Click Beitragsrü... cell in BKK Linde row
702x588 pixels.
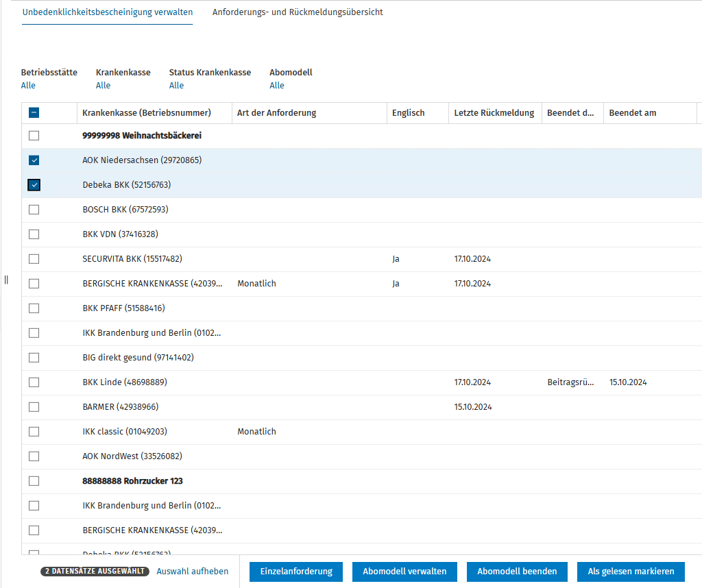pyautogui.click(x=571, y=382)
